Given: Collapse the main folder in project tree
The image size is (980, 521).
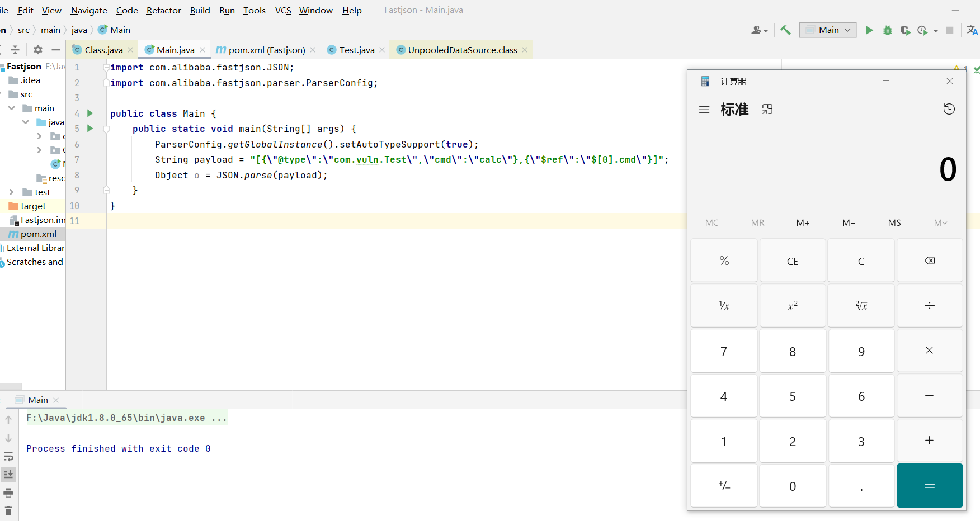Looking at the screenshot, I should [12, 108].
